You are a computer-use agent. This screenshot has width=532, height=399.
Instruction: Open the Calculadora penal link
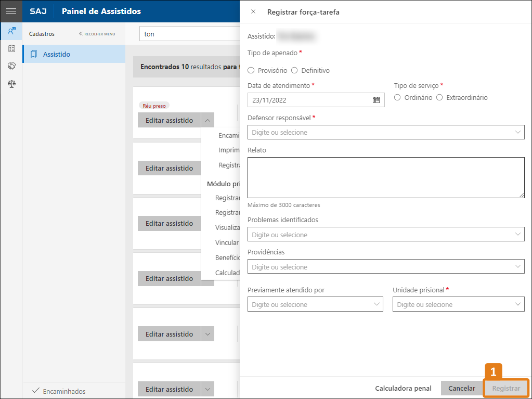(x=403, y=389)
